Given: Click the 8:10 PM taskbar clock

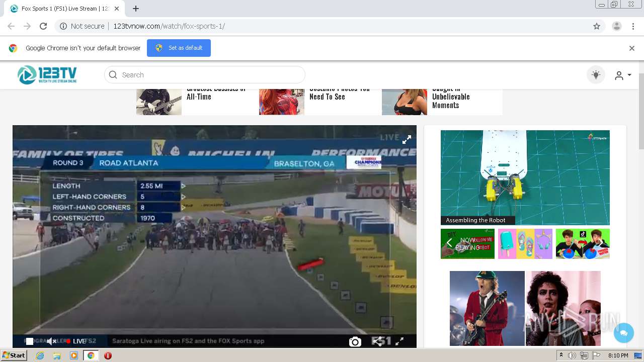Looking at the screenshot, I should point(618,355).
